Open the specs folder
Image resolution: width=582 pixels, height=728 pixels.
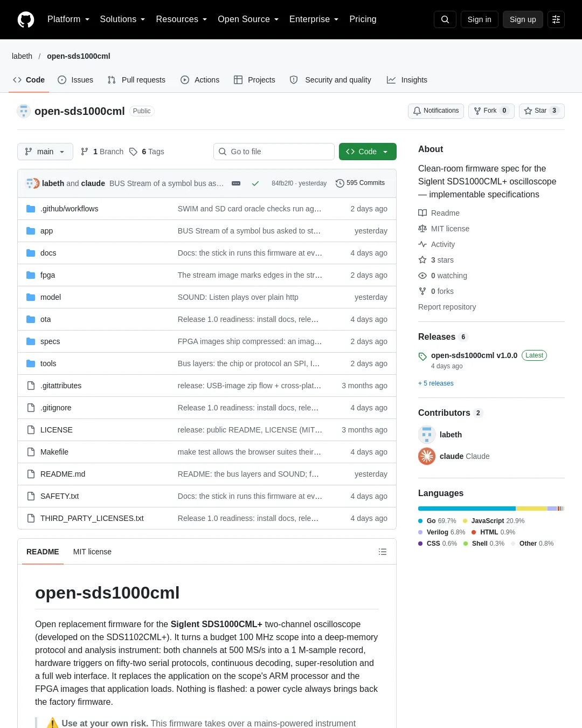point(50,341)
